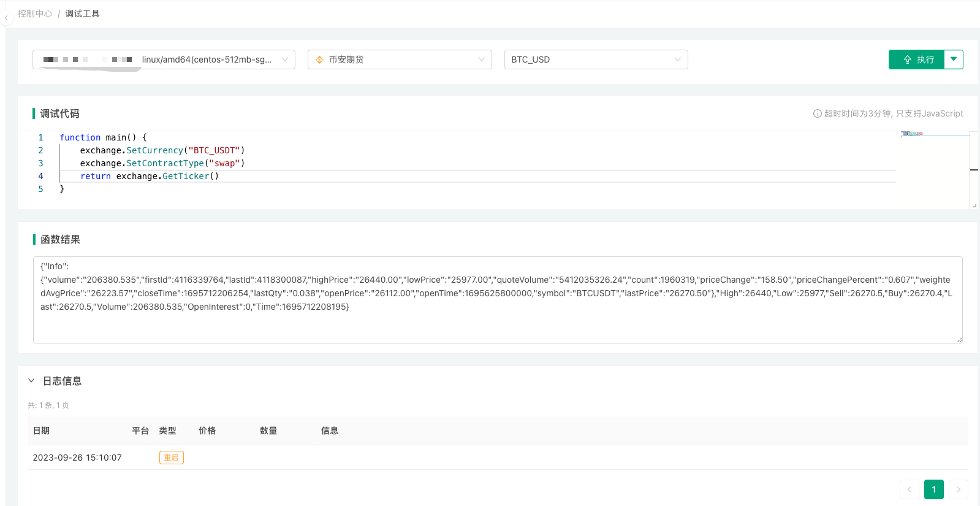Click the 调试工具 breadcrumb item
Screen dimensions: 980x506
point(82,13)
